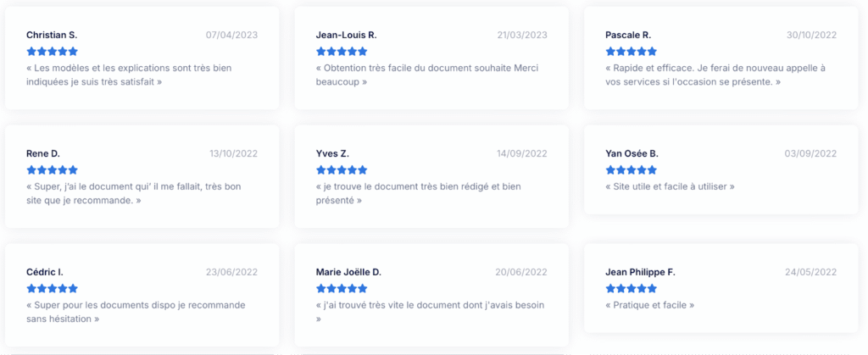Select the reviewer name Christian S.
Image resolution: width=868 pixels, height=355 pixels.
[x=52, y=35]
